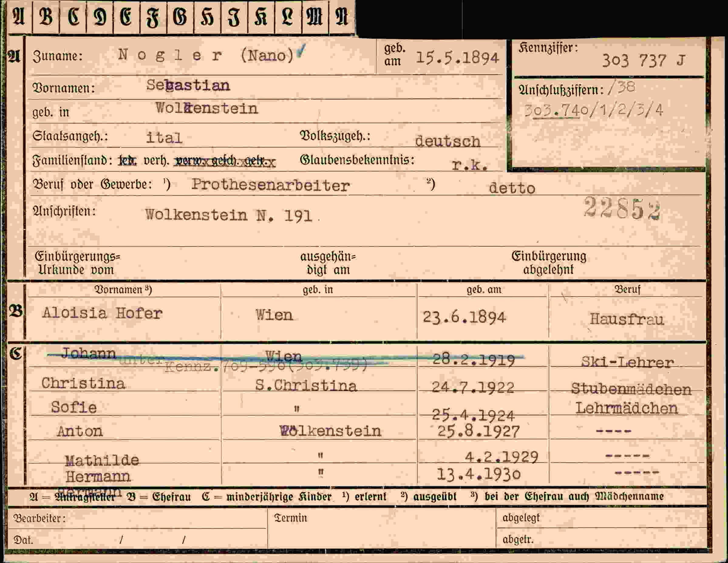Click the 'abgelegt' field
The width and height of the screenshot is (728, 563).
point(602,518)
